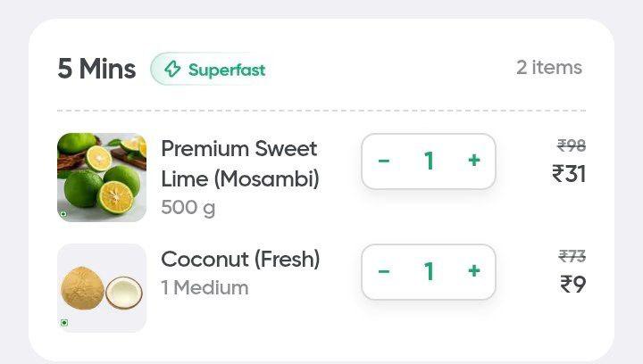Tap the green veg mark on Coconut image
Image resolution: width=643 pixels, height=364 pixels.
(63, 323)
